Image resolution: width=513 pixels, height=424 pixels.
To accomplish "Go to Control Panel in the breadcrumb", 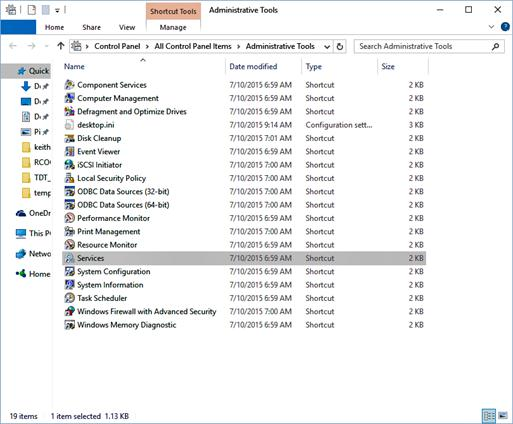I will point(117,46).
